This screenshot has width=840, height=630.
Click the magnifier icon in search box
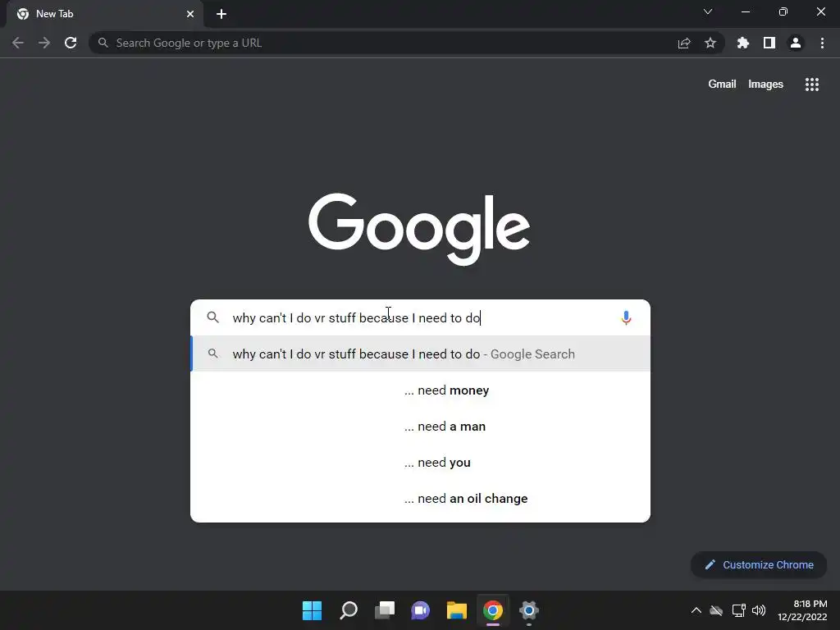pos(212,317)
